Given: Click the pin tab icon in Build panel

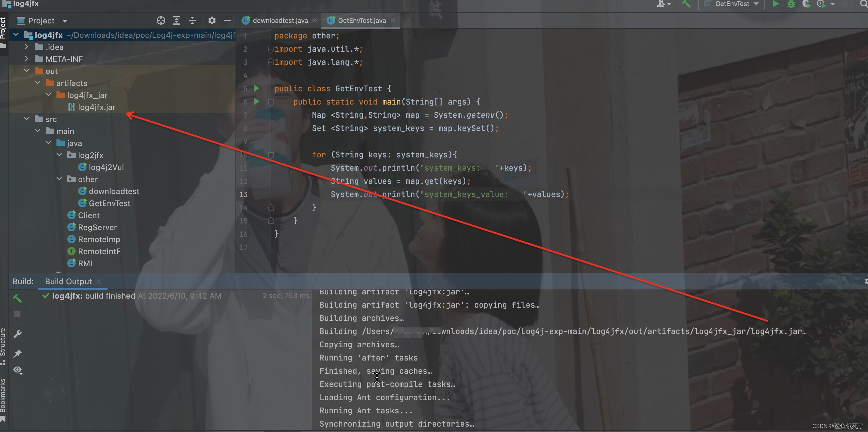Looking at the screenshot, I should click(17, 353).
